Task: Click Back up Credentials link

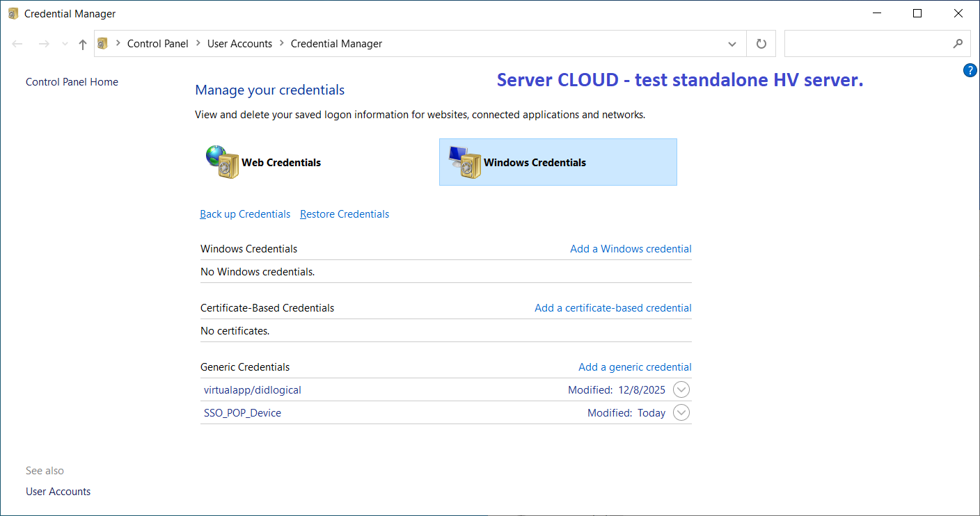Action: [x=245, y=214]
